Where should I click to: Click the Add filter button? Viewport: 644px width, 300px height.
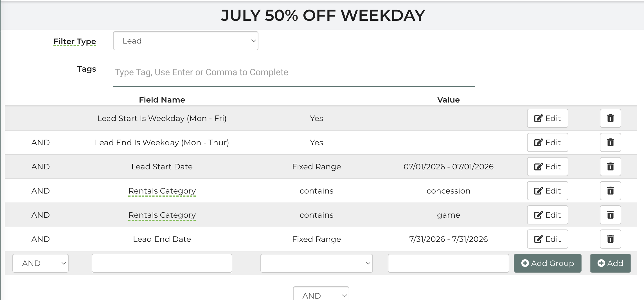point(610,263)
